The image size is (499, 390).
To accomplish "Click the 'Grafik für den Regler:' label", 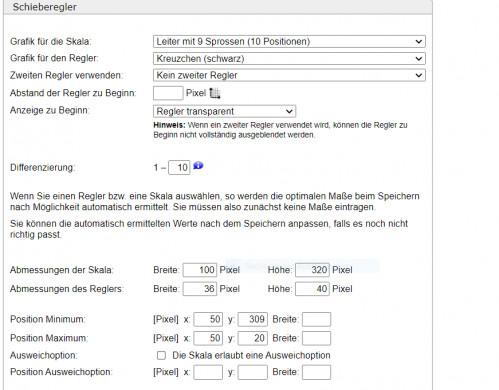I will (54, 58).
